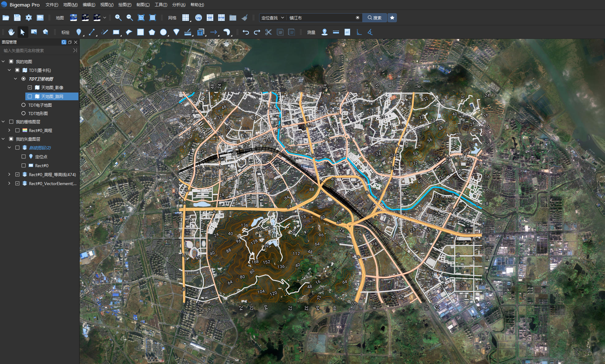Click the zoom in magnifier icon
This screenshot has width=605, height=364.
(118, 18)
